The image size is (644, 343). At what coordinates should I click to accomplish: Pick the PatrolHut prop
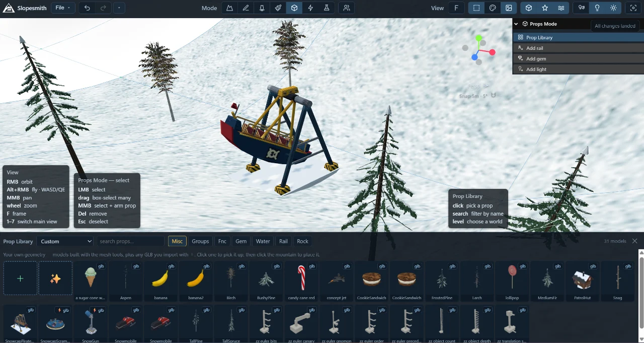[583, 281]
